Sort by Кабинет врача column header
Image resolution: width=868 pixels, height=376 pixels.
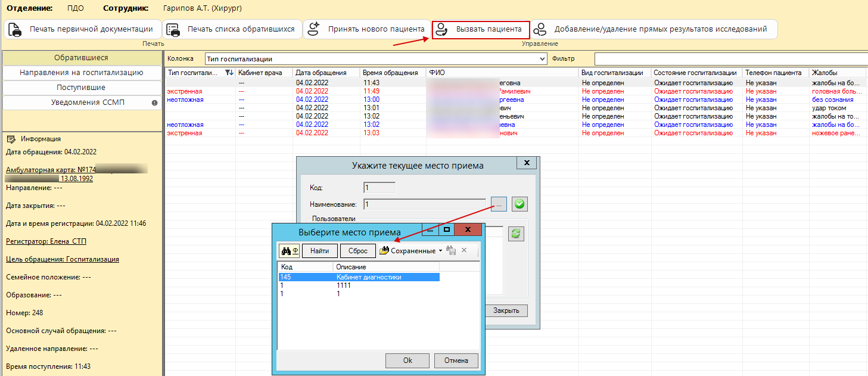264,73
